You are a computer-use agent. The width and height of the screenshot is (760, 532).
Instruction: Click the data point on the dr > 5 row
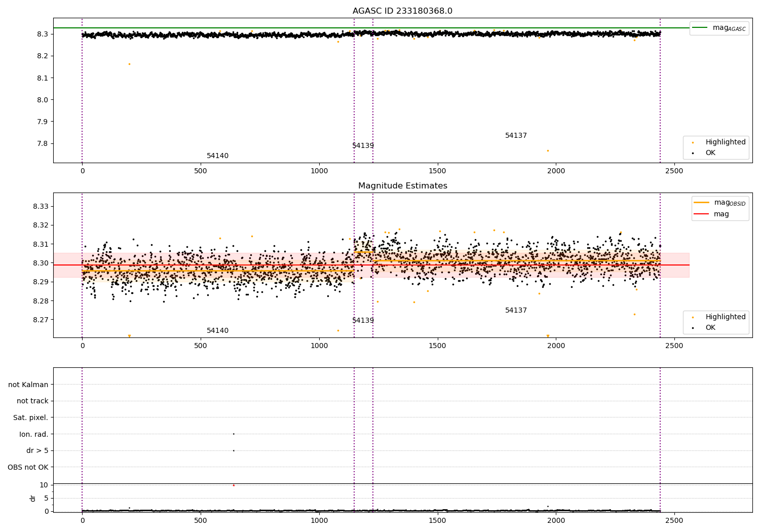pyautogui.click(x=234, y=450)
